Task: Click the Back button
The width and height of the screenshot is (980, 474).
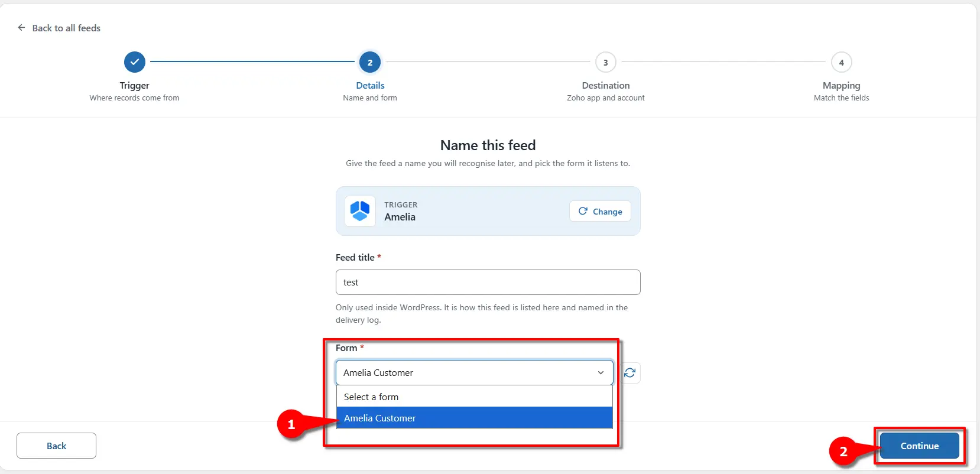Action: 56,446
